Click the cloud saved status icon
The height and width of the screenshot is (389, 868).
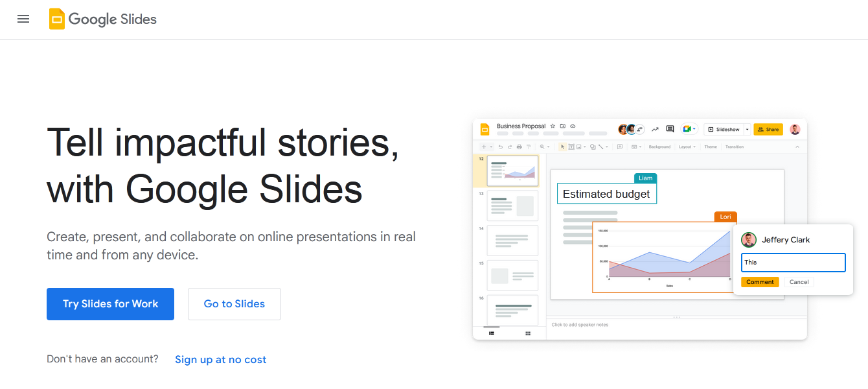(573, 126)
